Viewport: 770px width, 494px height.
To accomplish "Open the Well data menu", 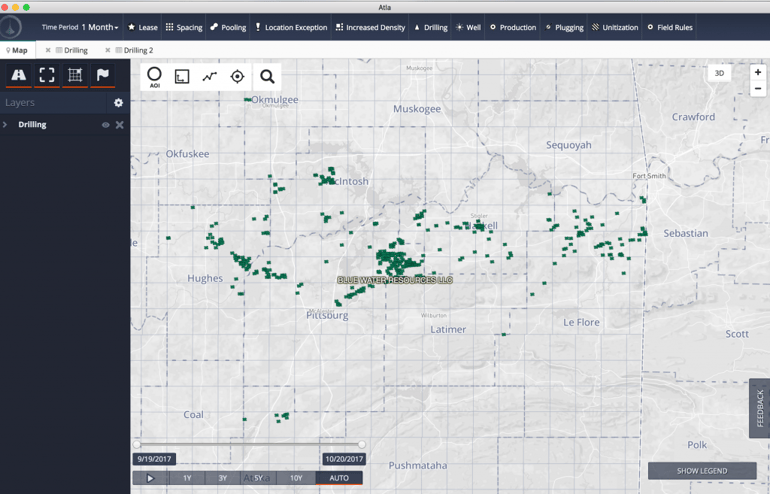I will (x=468, y=27).
